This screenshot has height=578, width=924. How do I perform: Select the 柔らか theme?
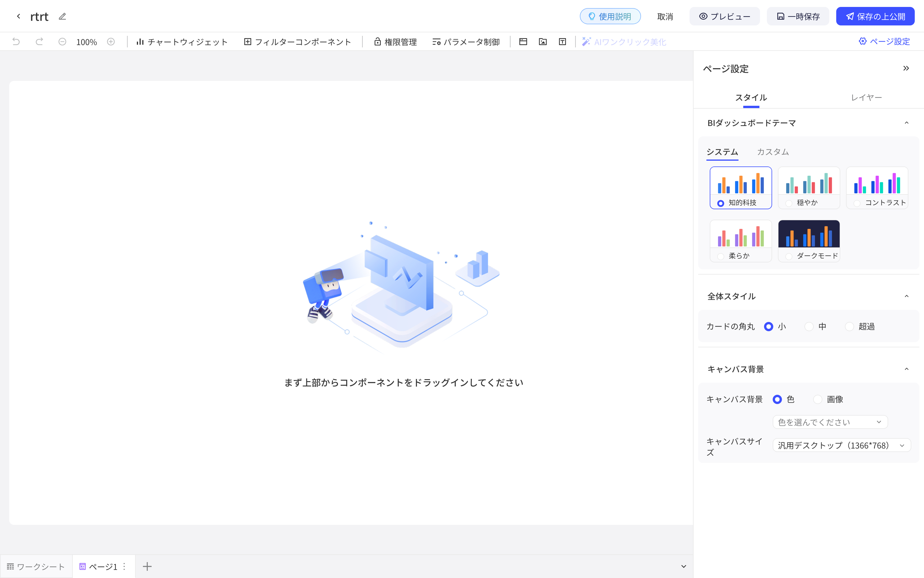tap(741, 241)
